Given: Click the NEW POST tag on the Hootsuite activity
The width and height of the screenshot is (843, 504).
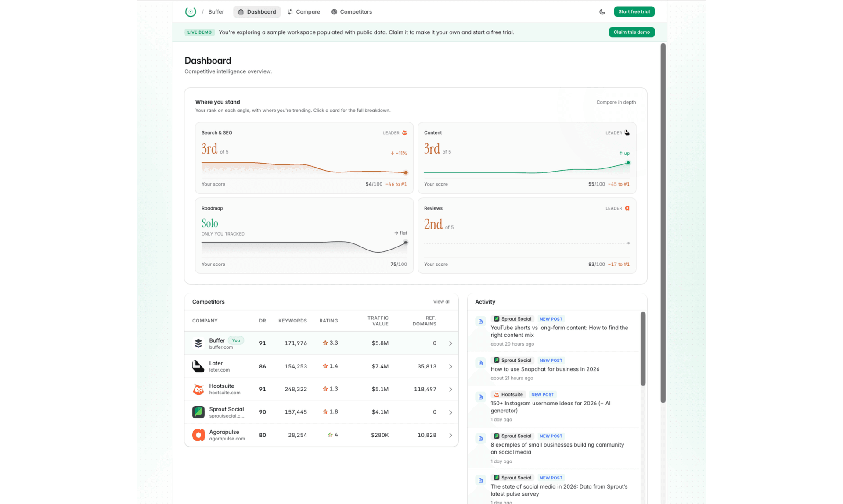Looking at the screenshot, I should coord(543,395).
